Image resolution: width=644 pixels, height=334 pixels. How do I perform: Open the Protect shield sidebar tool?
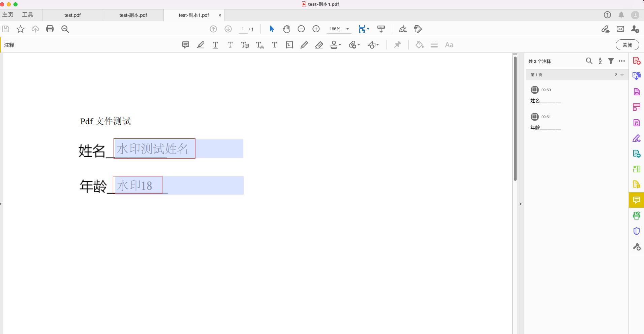pyautogui.click(x=636, y=231)
